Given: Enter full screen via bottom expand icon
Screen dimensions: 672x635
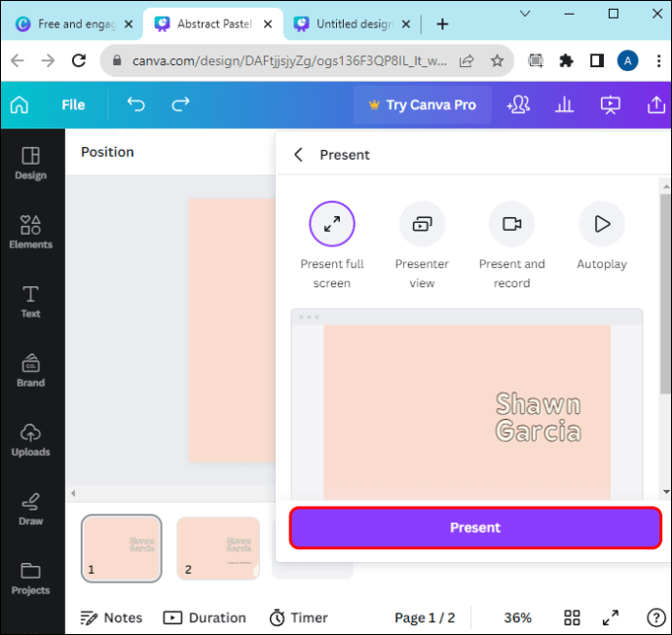Looking at the screenshot, I should [x=611, y=617].
